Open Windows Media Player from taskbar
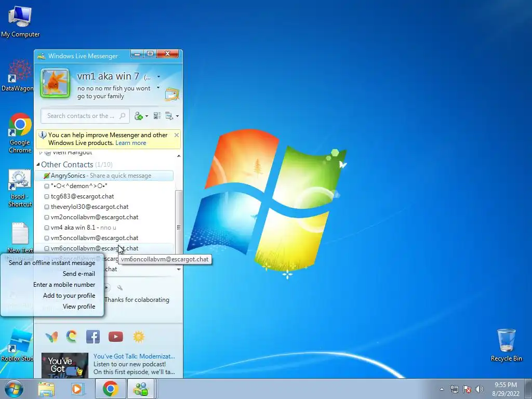The image size is (532, 399). 77,389
